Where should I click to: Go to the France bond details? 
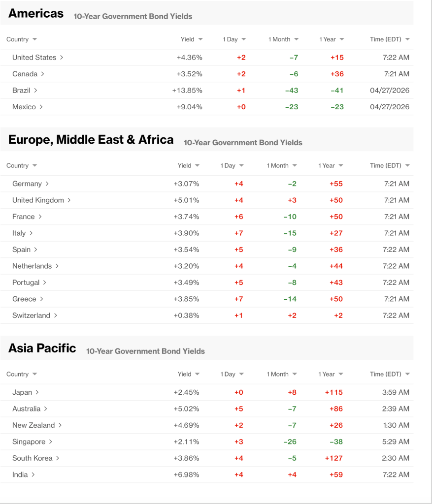point(24,217)
